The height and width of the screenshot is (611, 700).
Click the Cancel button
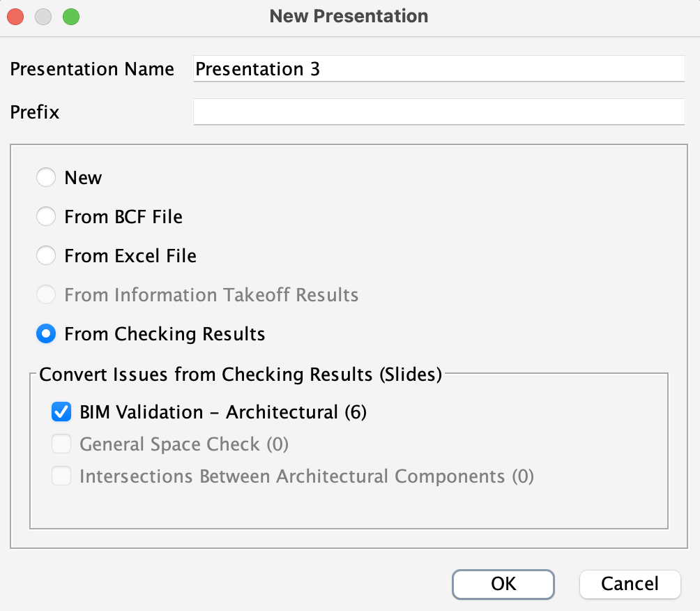tap(630, 584)
